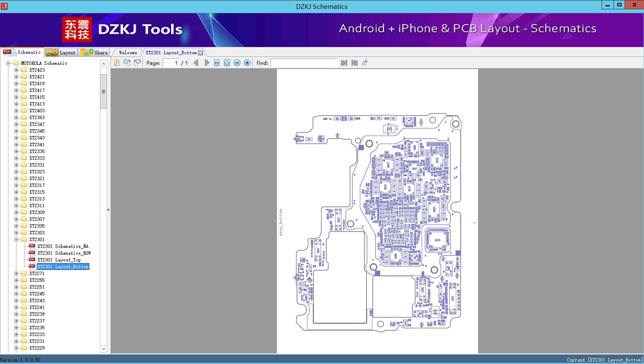Expand the XT2309 folder

16,212
